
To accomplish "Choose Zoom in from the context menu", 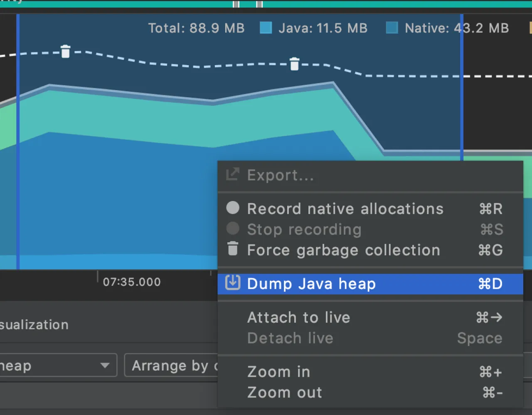I will [370, 372].
